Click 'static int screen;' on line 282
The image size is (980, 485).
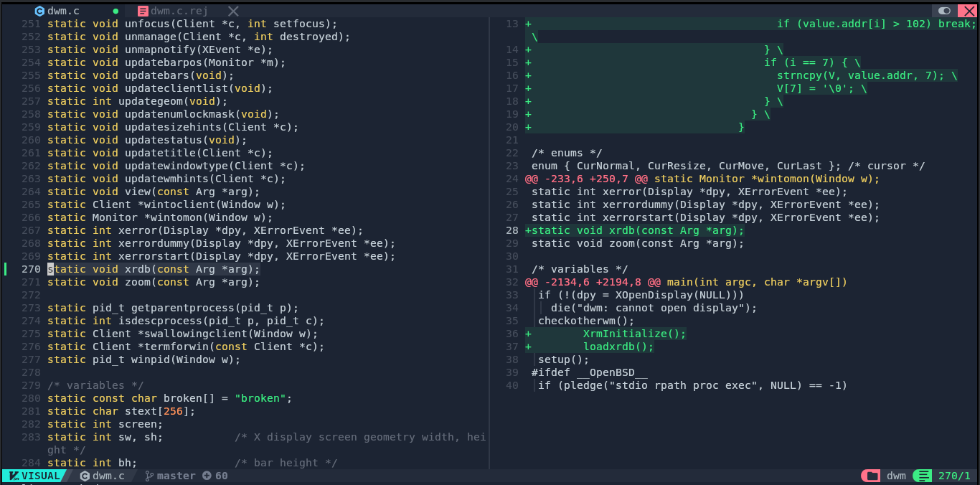(x=105, y=424)
